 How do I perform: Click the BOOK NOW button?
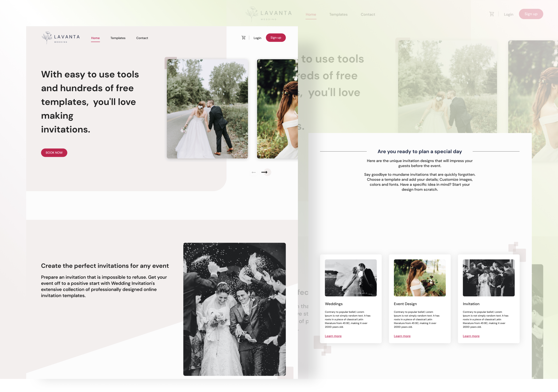coord(54,153)
